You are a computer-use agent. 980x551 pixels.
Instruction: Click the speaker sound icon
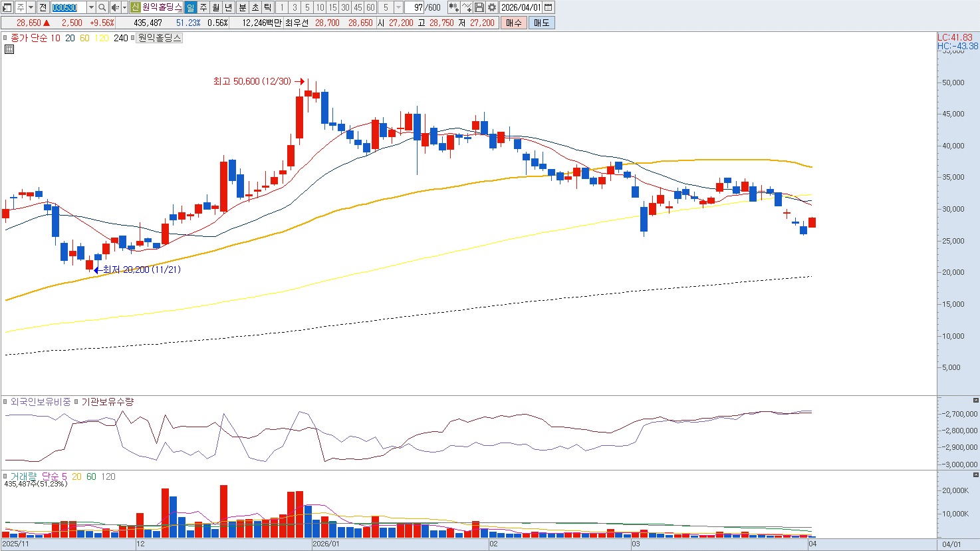click(115, 7)
